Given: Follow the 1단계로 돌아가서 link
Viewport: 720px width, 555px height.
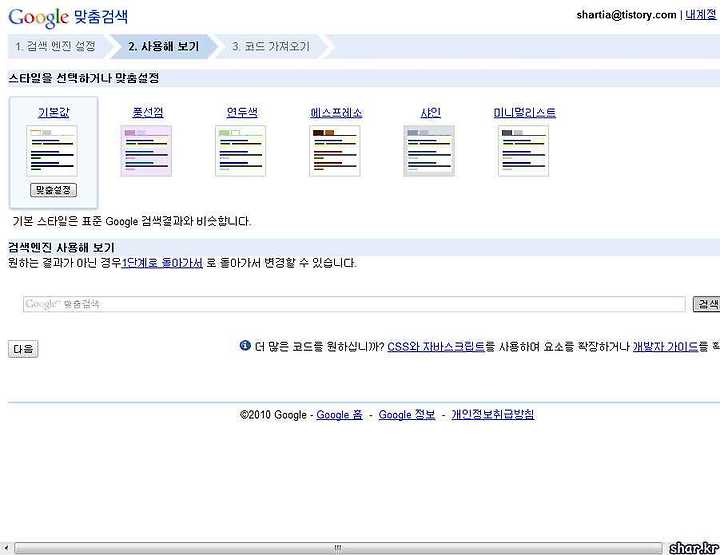Looking at the screenshot, I should pos(162,263).
